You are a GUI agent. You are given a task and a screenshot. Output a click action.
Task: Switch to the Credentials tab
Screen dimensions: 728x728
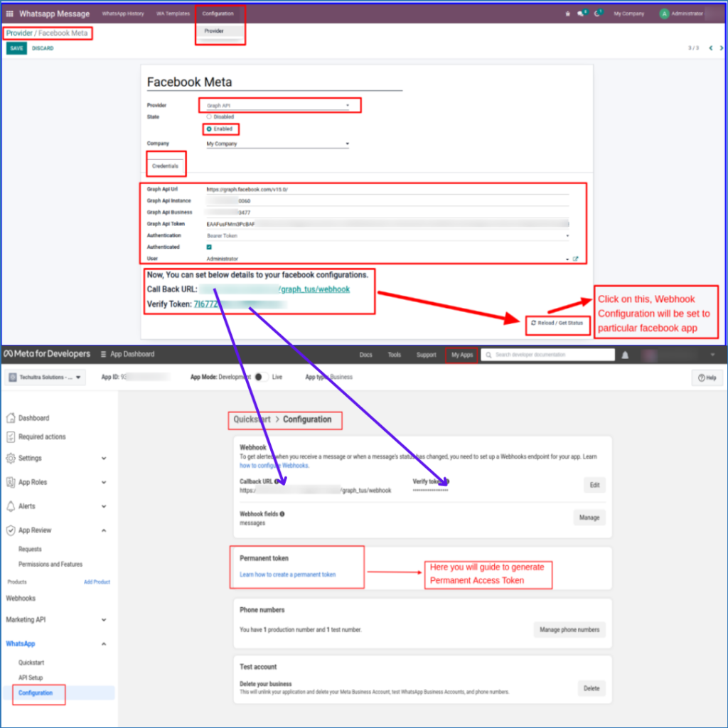165,166
